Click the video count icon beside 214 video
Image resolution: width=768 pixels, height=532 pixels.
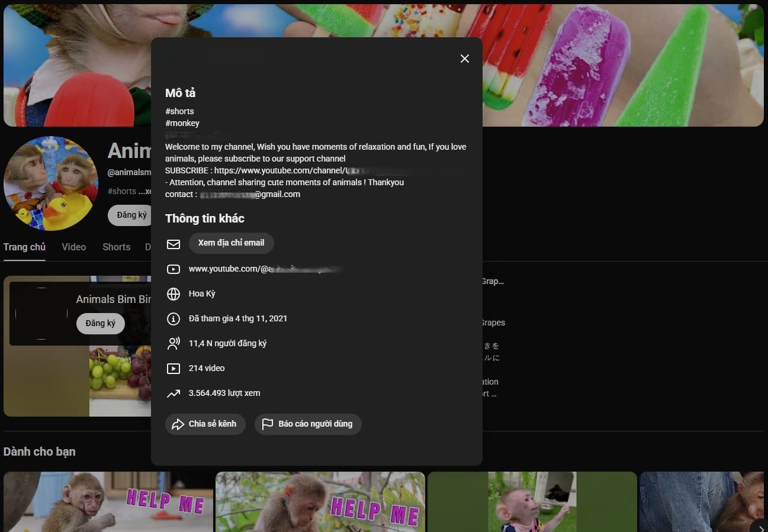(x=173, y=369)
